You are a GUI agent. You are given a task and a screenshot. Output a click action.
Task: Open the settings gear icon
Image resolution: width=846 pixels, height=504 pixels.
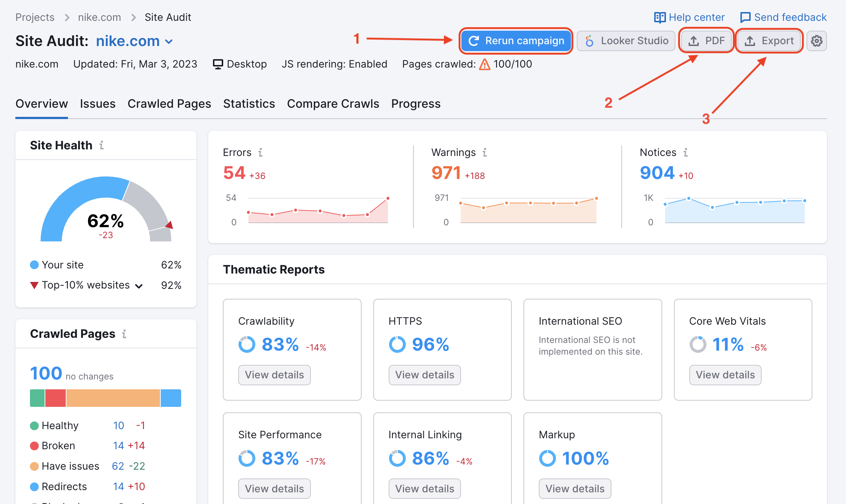(x=816, y=41)
